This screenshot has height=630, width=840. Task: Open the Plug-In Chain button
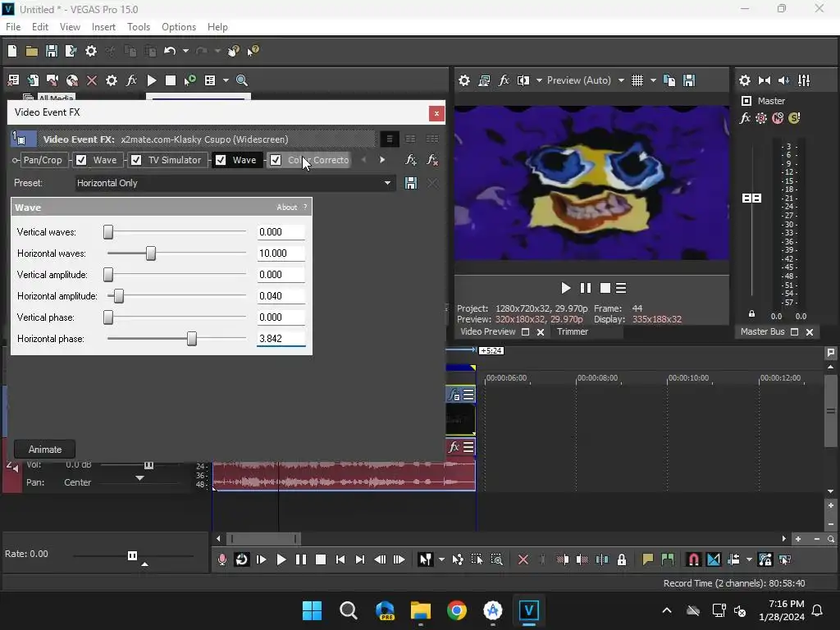pyautogui.click(x=410, y=160)
